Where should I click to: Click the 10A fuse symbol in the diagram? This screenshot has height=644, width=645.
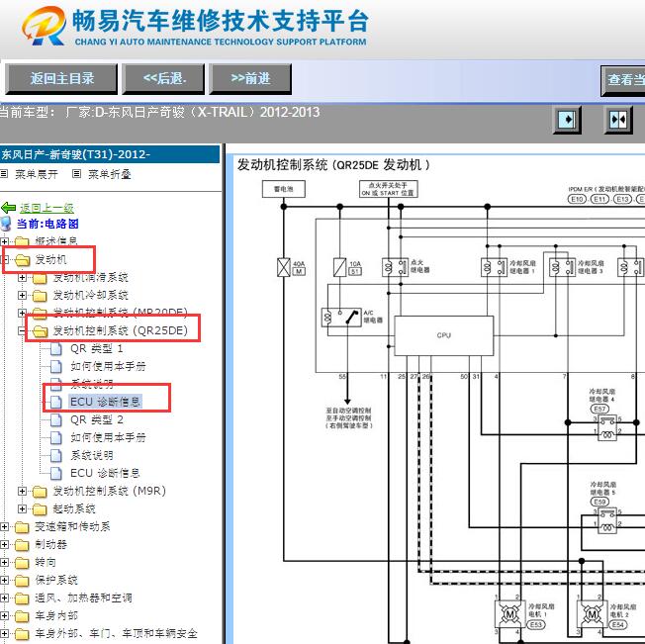coord(339,267)
